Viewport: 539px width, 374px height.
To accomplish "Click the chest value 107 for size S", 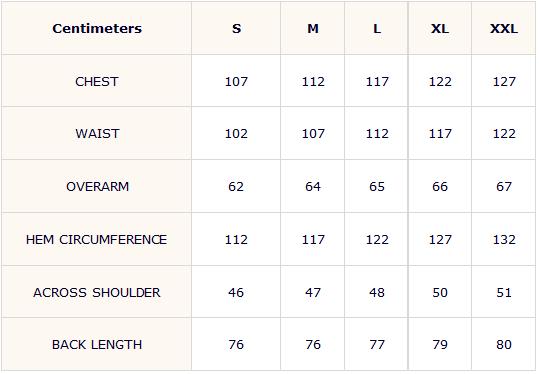I will coord(236,81).
